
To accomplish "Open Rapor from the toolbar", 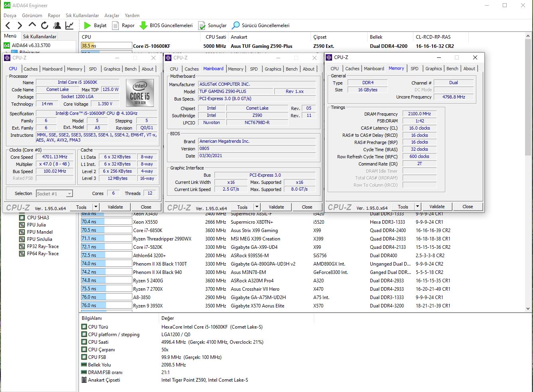I will tap(123, 26).
